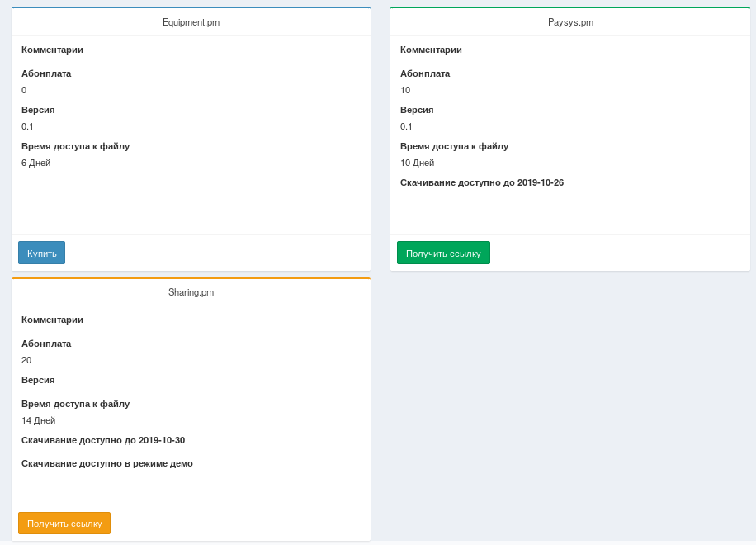The height and width of the screenshot is (545, 756).
Task: Click the Абонплата label in Equipment.pm card
Action: [x=46, y=73]
